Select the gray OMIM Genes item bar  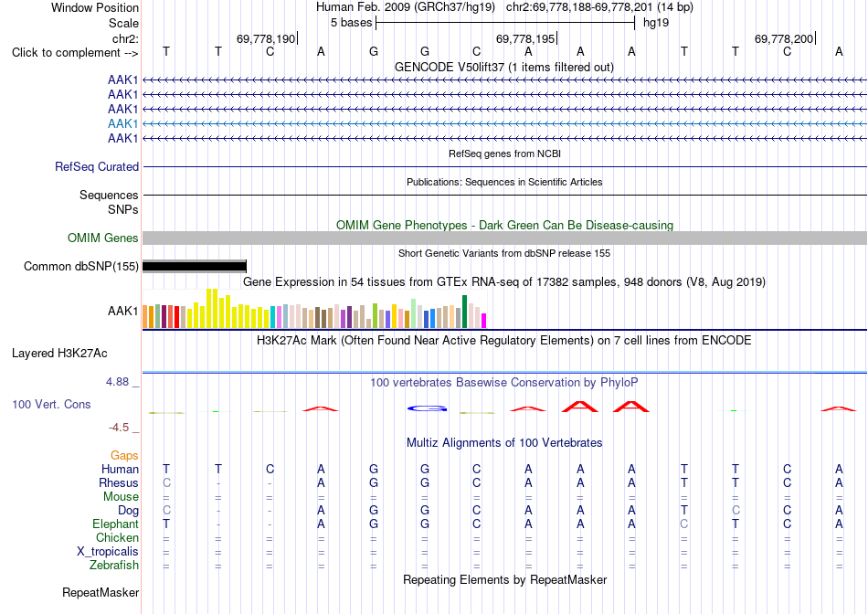coord(504,238)
